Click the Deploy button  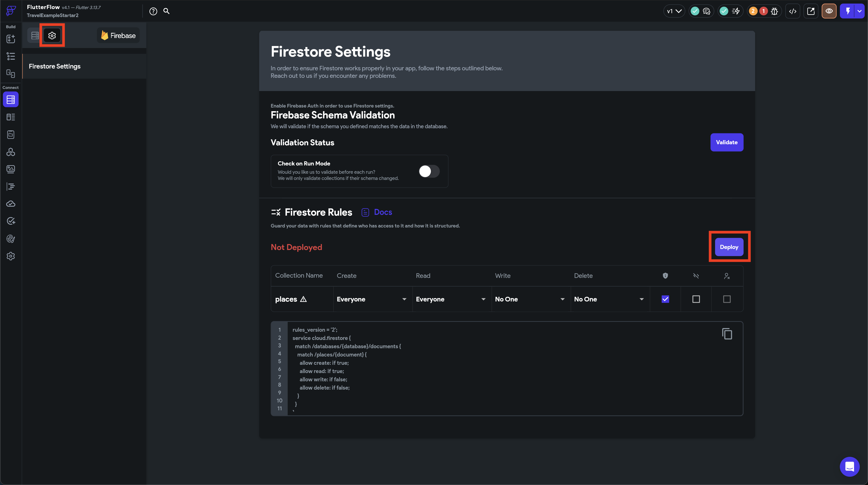point(729,247)
